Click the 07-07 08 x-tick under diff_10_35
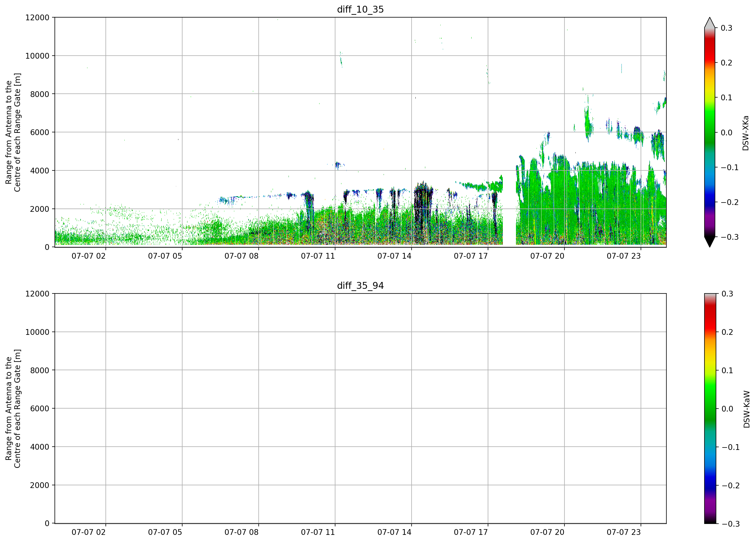The width and height of the screenshot is (756, 542). pos(241,256)
